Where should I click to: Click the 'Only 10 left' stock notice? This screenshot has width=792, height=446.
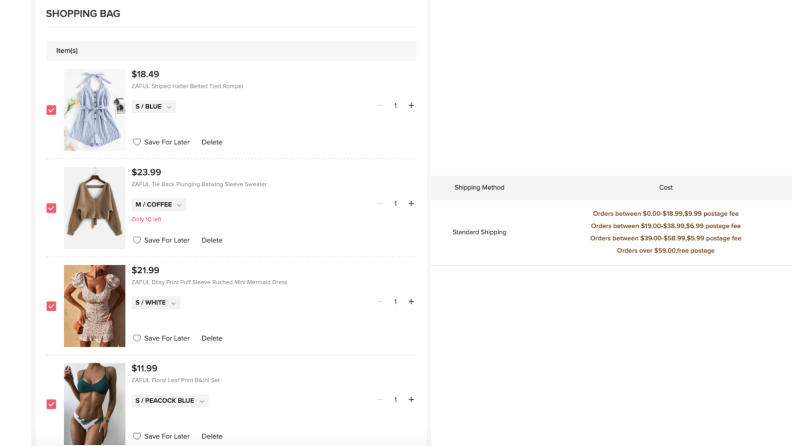pos(146,220)
